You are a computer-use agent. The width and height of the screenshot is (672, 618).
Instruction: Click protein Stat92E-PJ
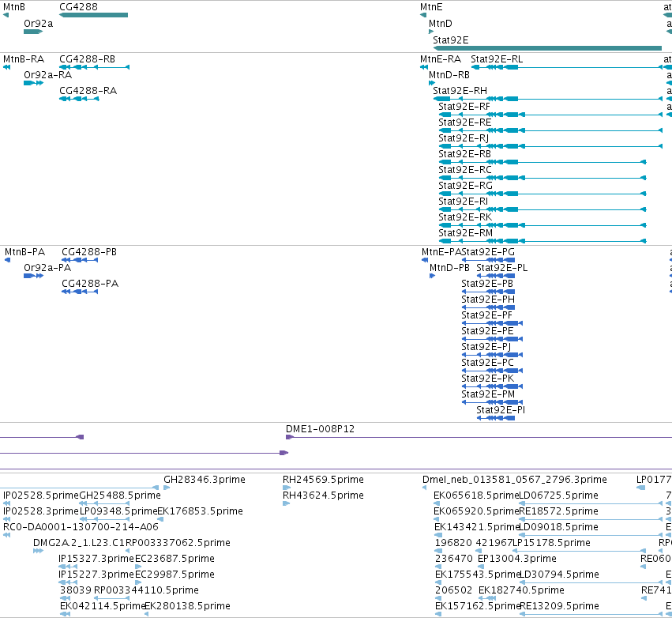click(486, 348)
